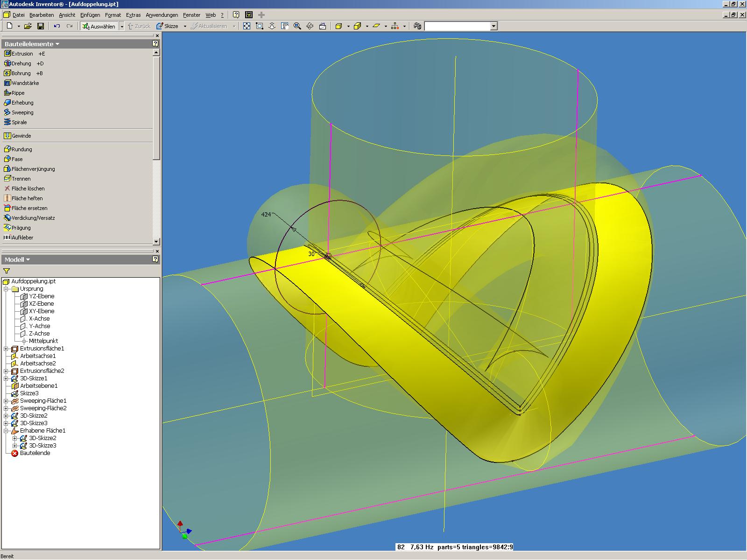Open the Extras menu
Viewport: 747px width, 560px height.
tap(133, 14)
